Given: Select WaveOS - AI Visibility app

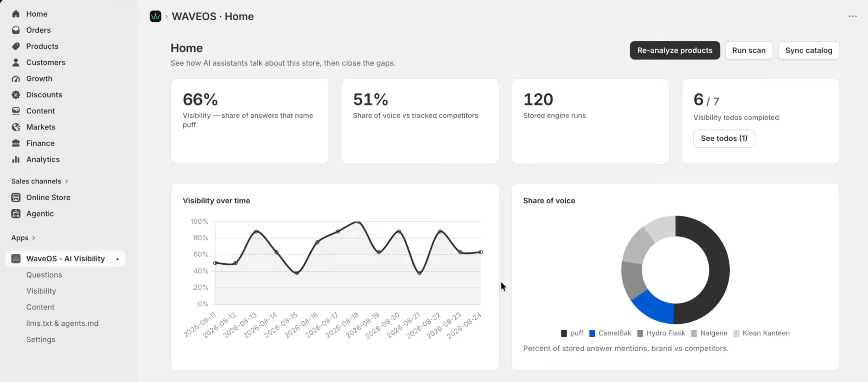Looking at the screenshot, I should (x=66, y=259).
